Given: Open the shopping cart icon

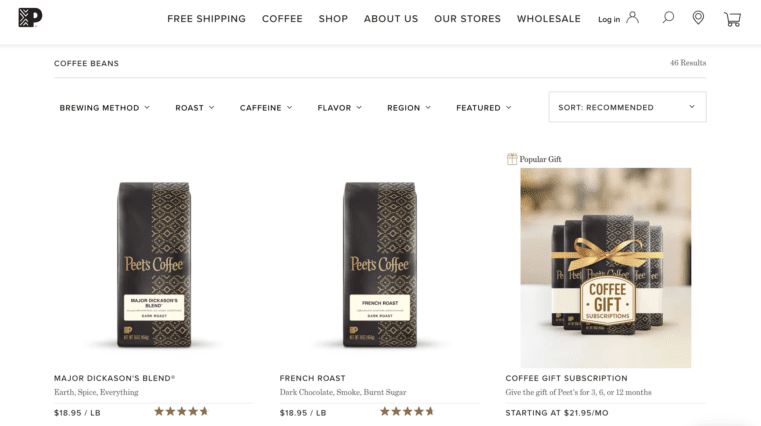Looking at the screenshot, I should tap(732, 19).
